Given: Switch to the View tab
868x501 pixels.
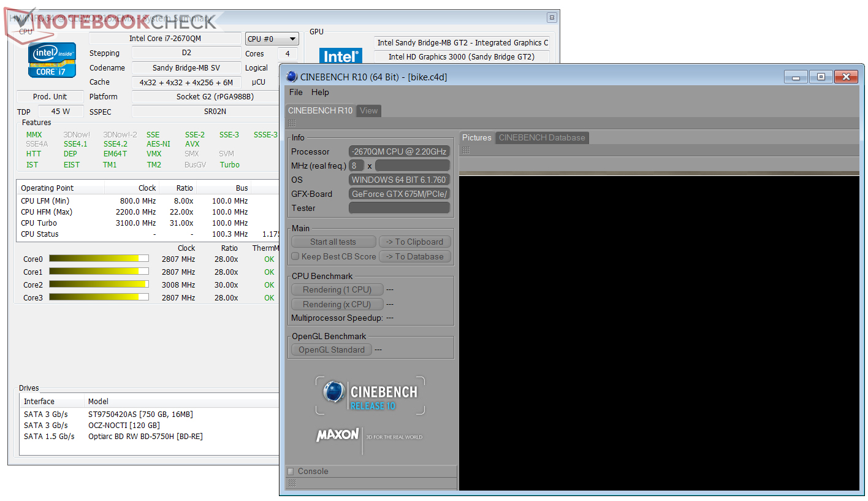Looking at the screenshot, I should [369, 110].
